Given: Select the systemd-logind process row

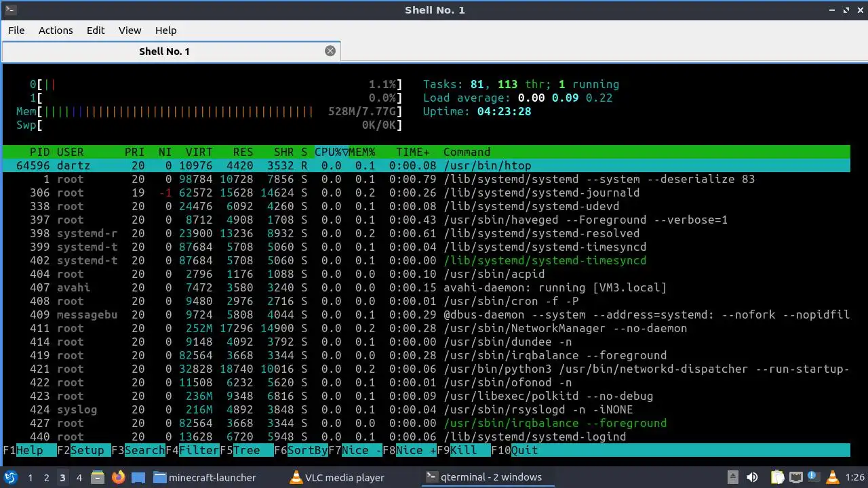Looking at the screenshot, I should (426, 436).
